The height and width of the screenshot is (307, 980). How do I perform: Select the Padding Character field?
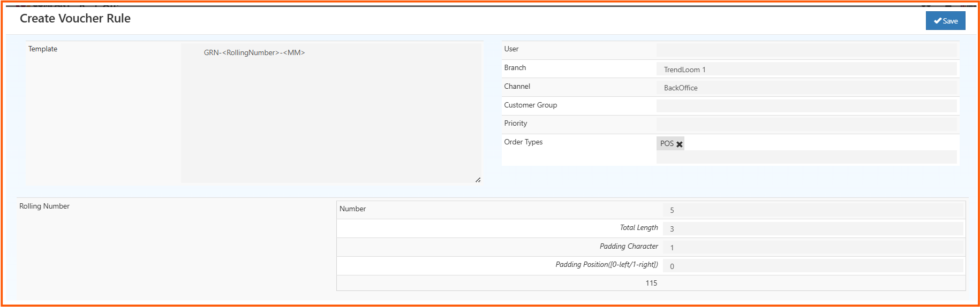click(x=812, y=248)
